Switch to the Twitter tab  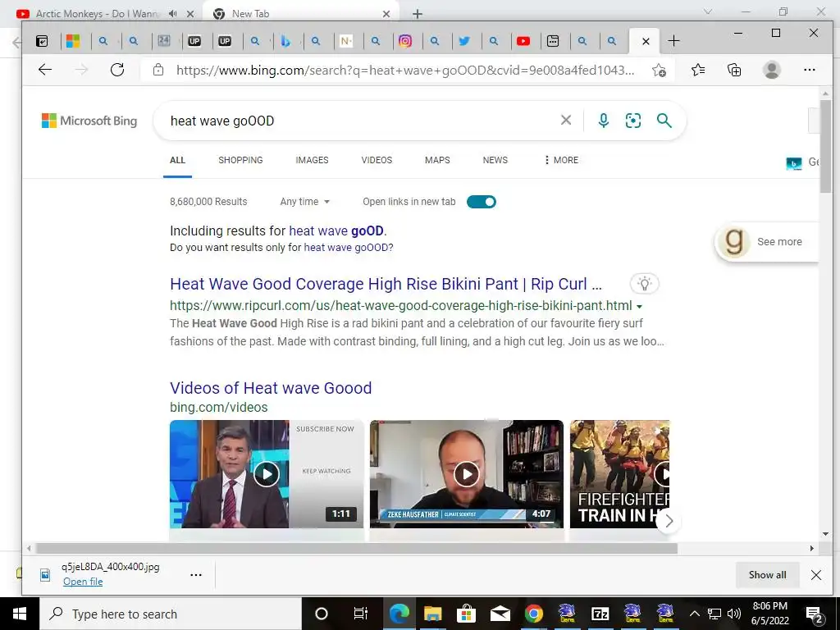click(x=464, y=41)
